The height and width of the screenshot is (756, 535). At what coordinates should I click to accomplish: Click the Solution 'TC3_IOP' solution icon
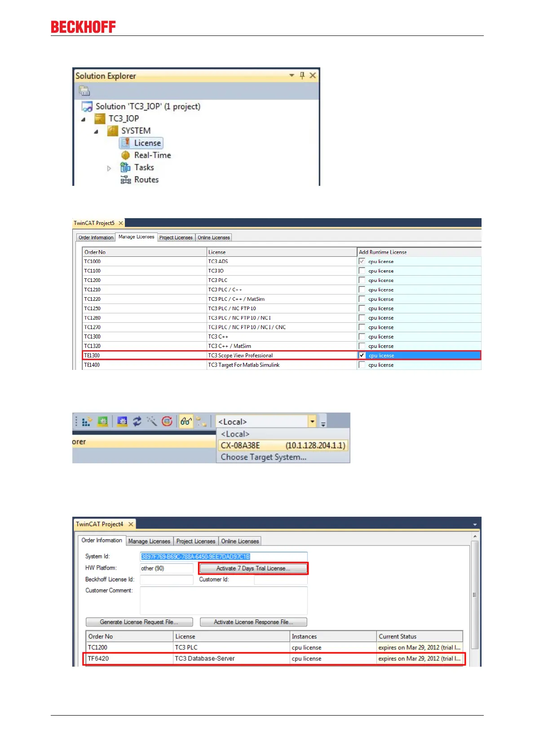tap(87, 107)
